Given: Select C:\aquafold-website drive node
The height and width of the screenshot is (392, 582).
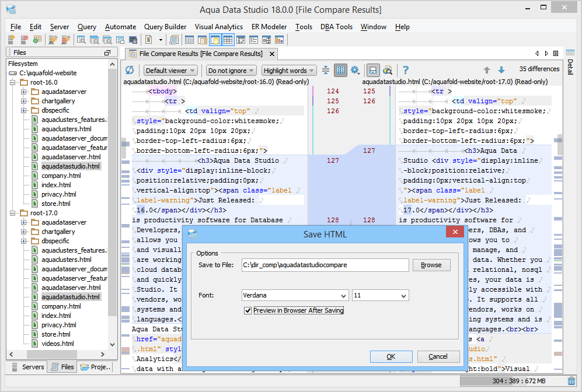Looking at the screenshot, I should click(x=48, y=73).
